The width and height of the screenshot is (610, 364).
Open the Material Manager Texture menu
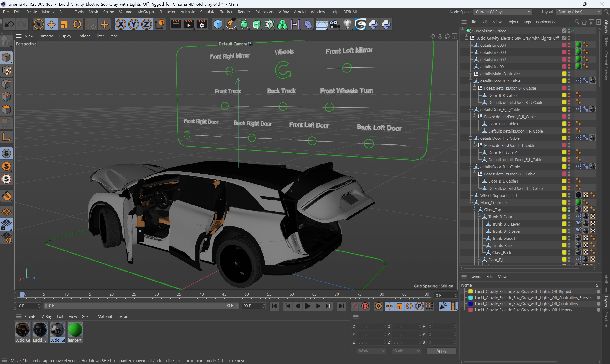coord(123,316)
